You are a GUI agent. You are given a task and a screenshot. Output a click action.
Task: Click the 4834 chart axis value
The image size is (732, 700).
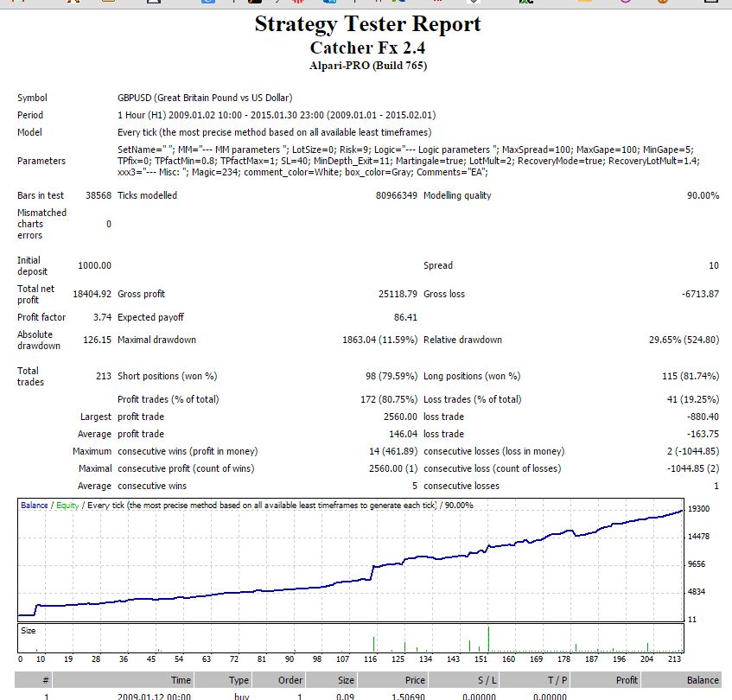[x=697, y=592]
